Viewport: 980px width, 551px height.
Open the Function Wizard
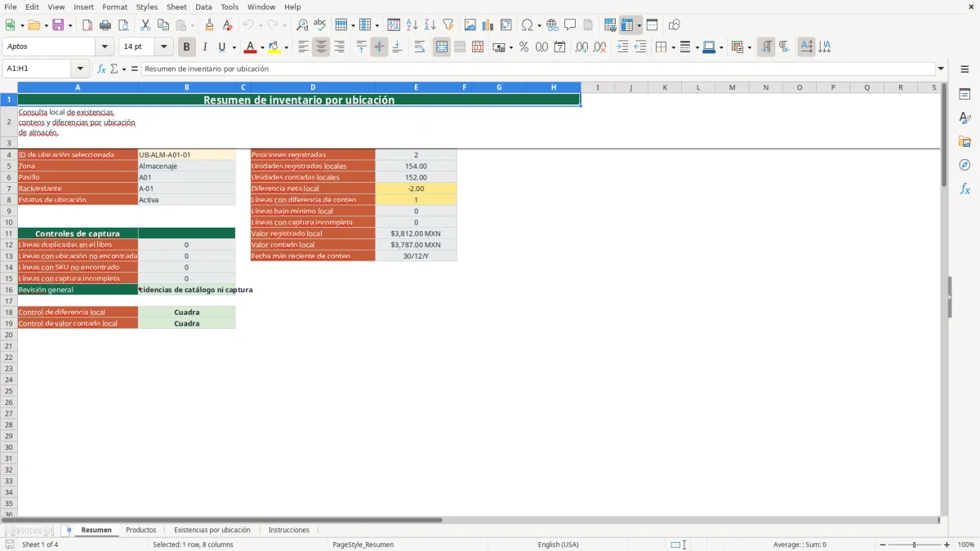point(101,69)
